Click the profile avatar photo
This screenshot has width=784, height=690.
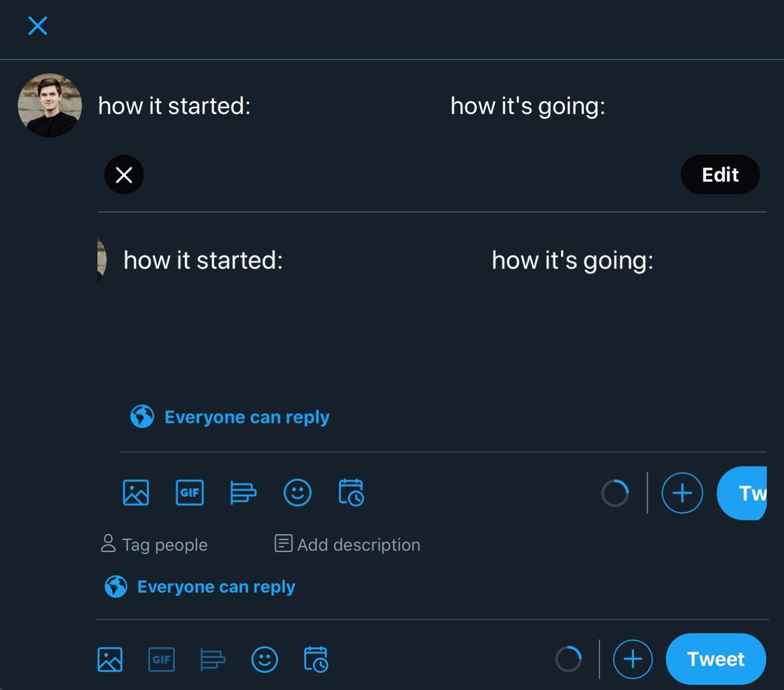coord(49,105)
